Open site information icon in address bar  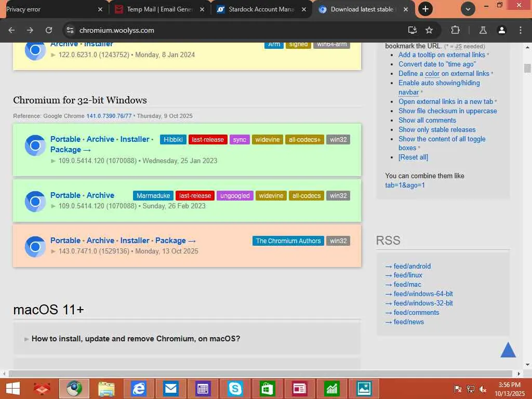70,30
